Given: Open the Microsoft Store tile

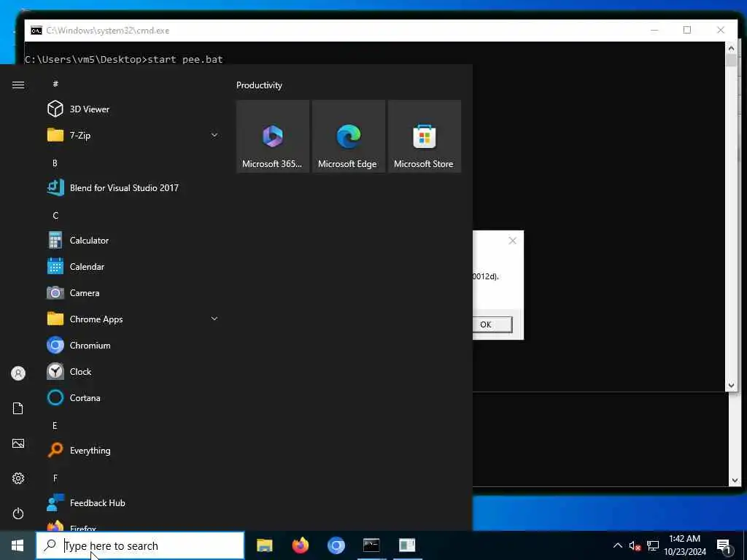Looking at the screenshot, I should (424, 136).
